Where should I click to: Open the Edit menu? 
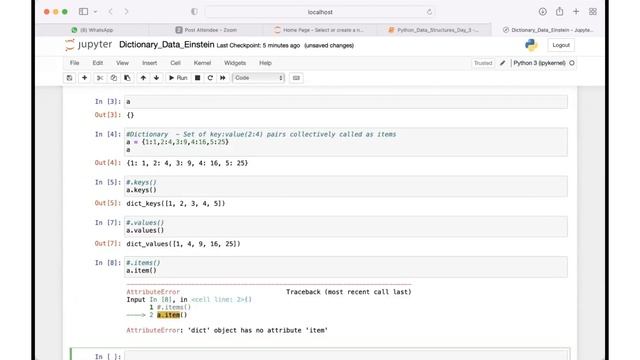[x=98, y=63]
